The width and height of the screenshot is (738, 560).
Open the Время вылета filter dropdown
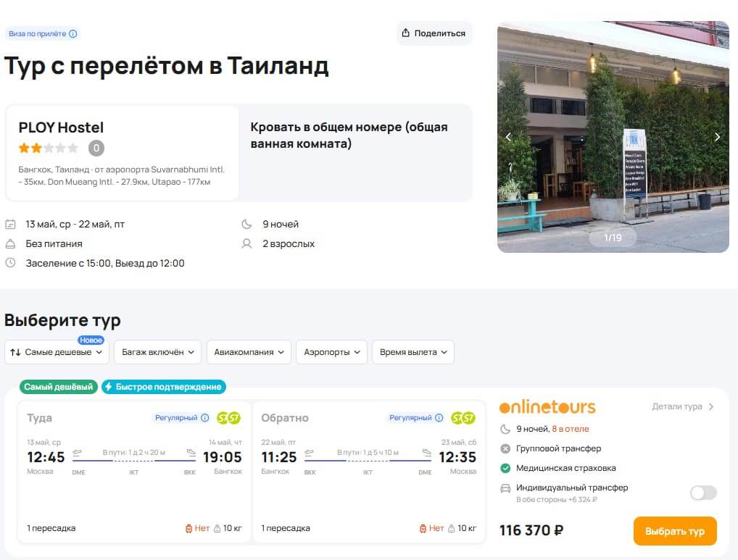pos(412,352)
